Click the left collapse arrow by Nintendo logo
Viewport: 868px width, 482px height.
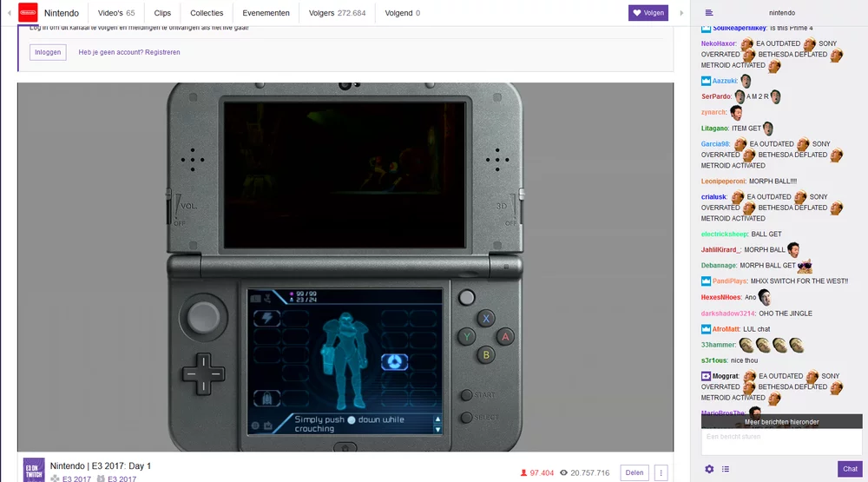click(9, 13)
